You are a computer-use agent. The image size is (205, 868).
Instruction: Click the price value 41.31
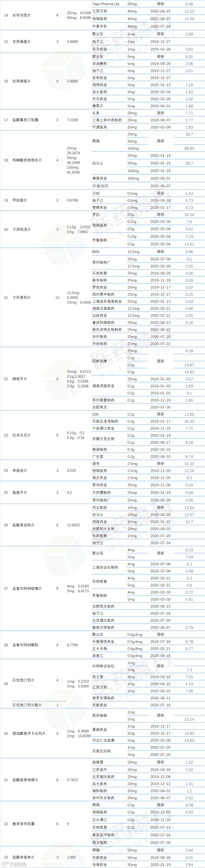189,464
